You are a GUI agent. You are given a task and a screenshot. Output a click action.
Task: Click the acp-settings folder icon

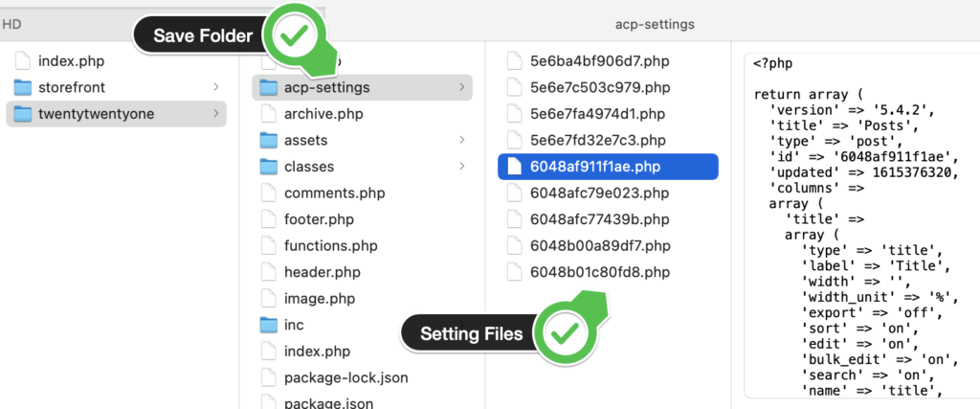point(268,88)
